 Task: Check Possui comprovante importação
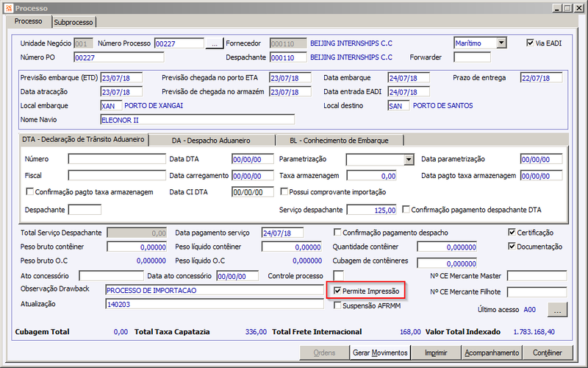(x=284, y=191)
